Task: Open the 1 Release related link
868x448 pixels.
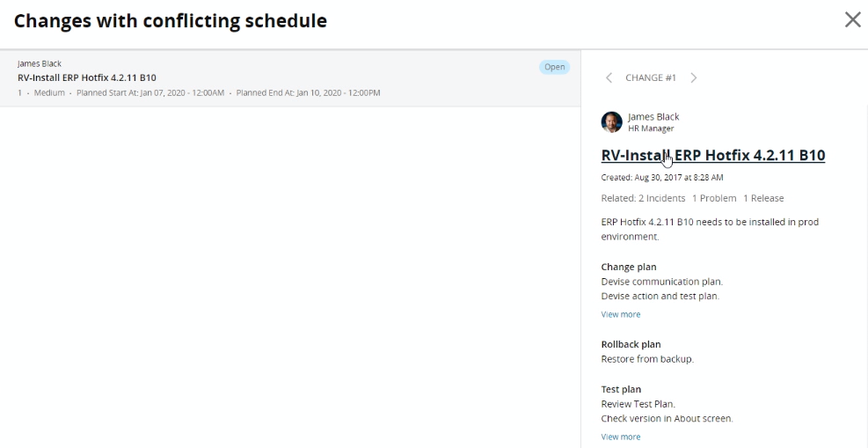Action: coord(763,198)
